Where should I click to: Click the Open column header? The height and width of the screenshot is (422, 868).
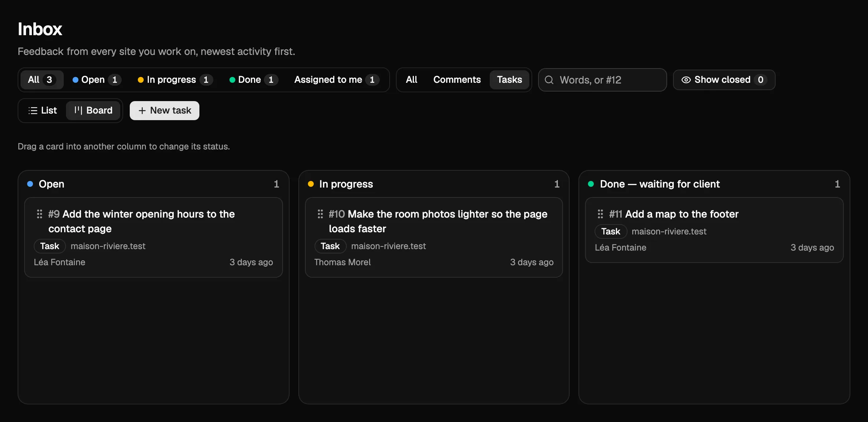click(x=51, y=184)
